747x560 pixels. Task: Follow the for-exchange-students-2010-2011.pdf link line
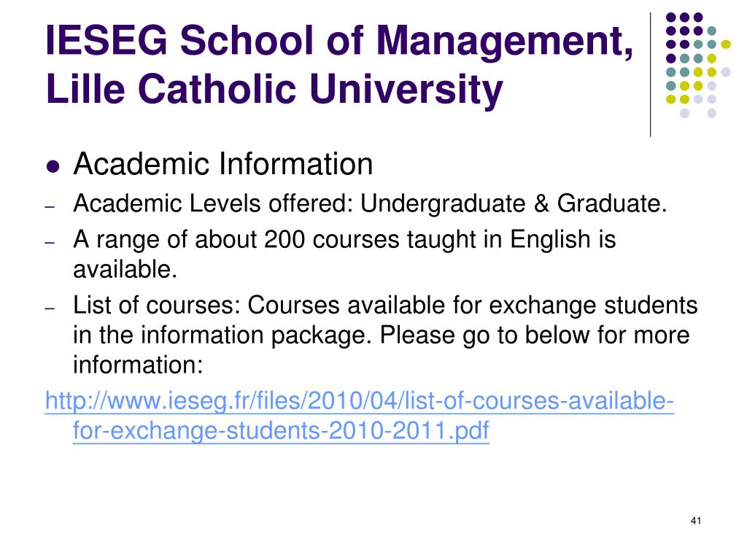tap(281, 431)
